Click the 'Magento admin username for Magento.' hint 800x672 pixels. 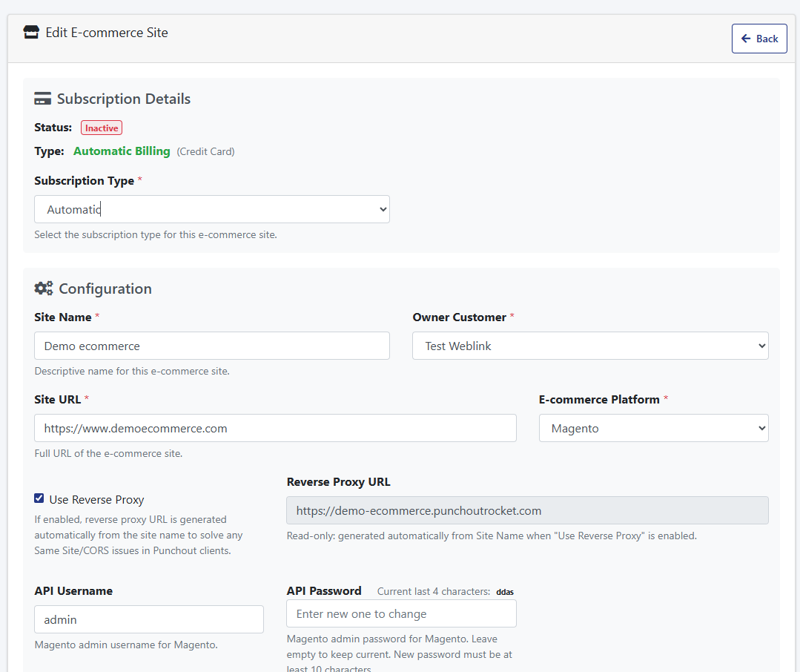tap(126, 645)
